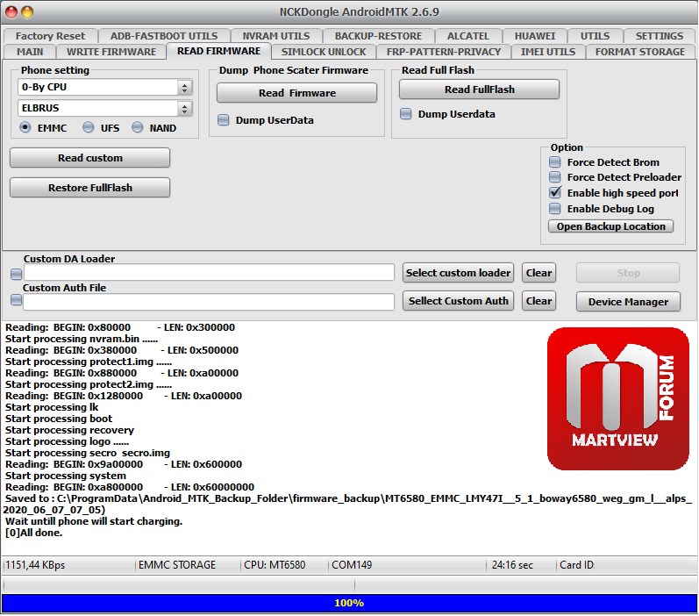The width and height of the screenshot is (699, 616).
Task: Toggle Dump UserData under Scatter Firmware
Action: pyautogui.click(x=224, y=120)
